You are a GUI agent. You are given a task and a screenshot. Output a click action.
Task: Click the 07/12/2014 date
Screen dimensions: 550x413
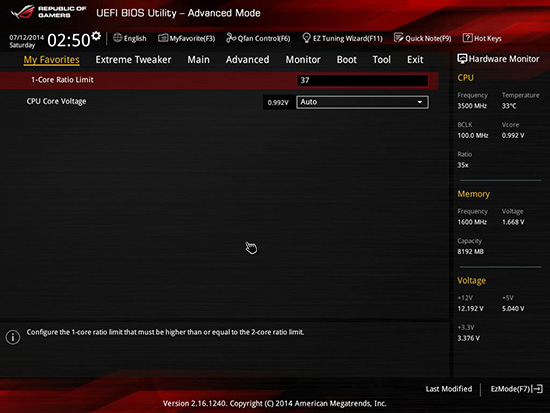tap(27, 37)
